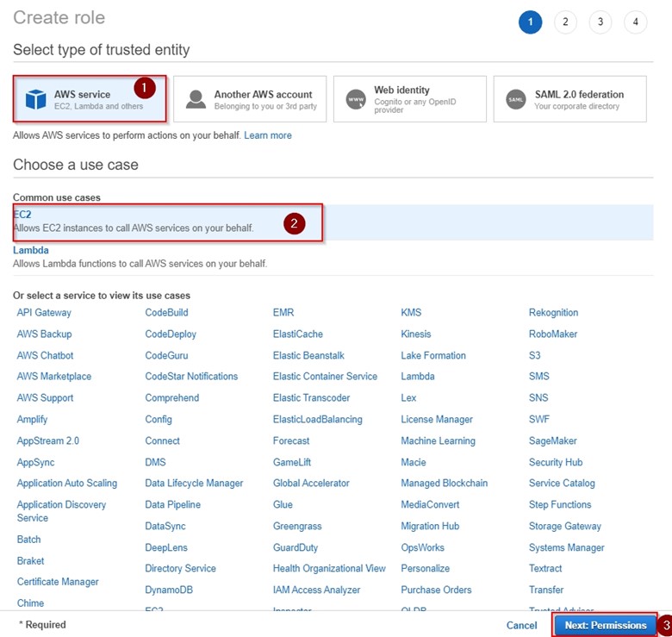Select the AWS service cube icon
The image size is (672, 637).
(35, 99)
